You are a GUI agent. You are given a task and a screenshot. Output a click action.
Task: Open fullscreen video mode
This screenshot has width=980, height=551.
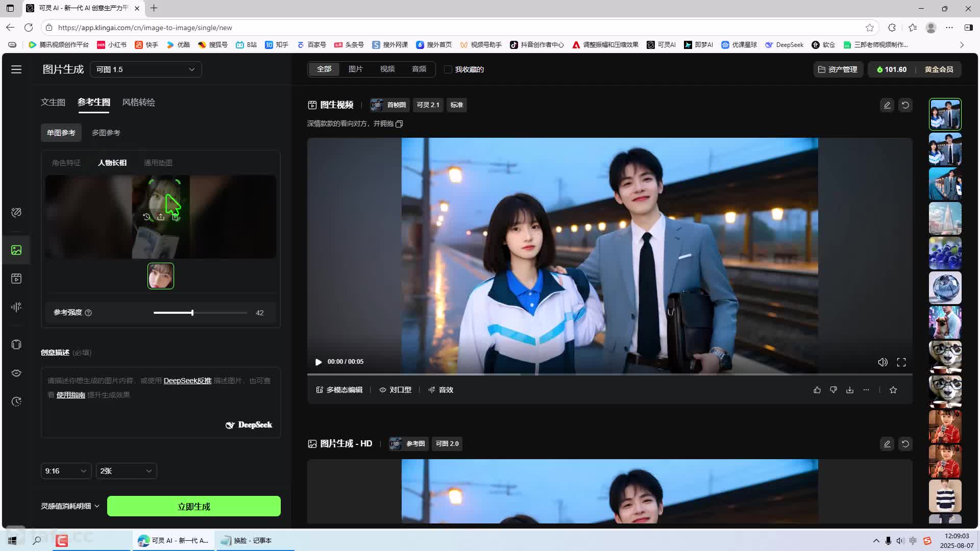click(901, 362)
